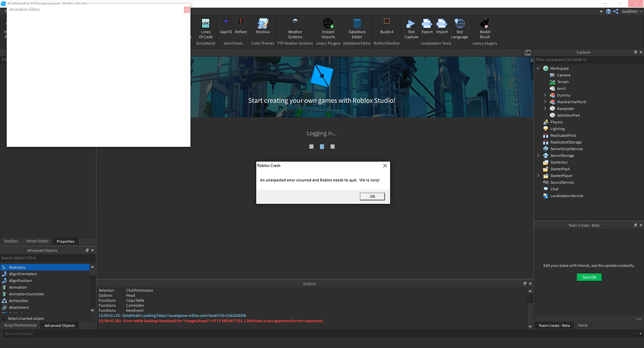
Task: Open the Instant Imports plugin
Action: (328, 28)
